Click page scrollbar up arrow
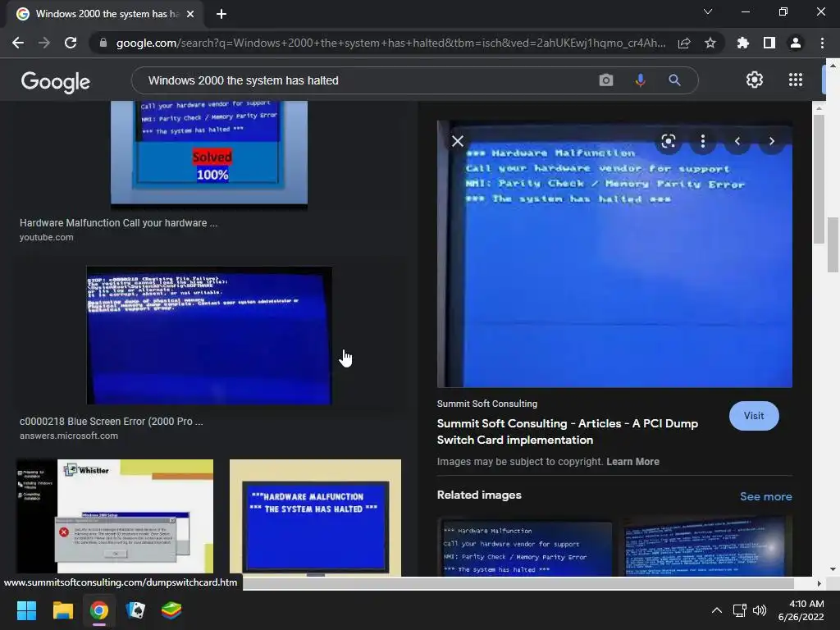840x630 pixels. pyautogui.click(x=833, y=66)
